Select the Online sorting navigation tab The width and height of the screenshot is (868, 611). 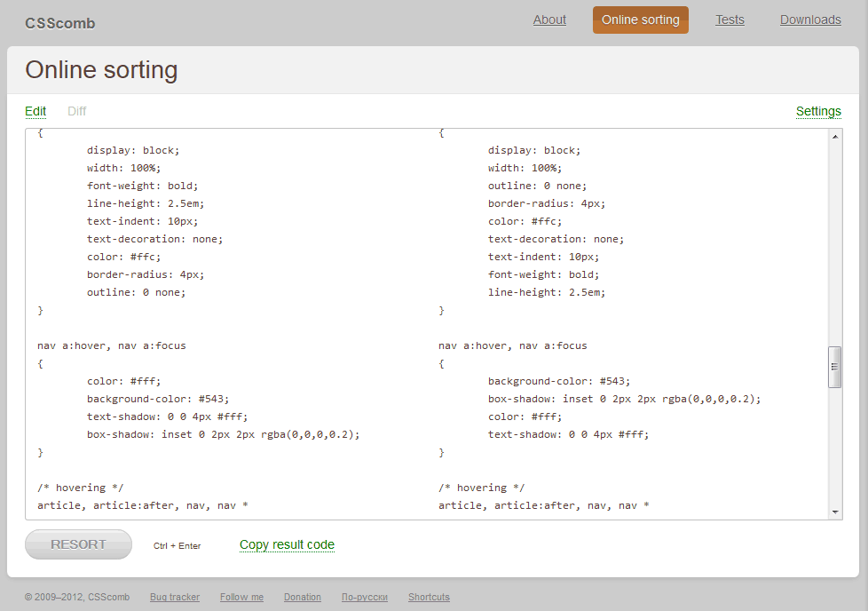pyautogui.click(x=640, y=20)
